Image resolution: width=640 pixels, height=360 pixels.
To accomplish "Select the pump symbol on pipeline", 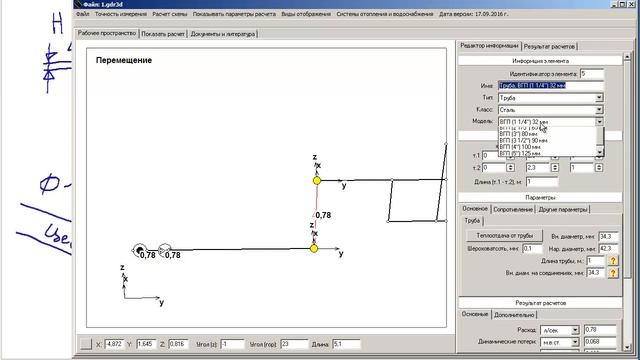I will (140, 250).
